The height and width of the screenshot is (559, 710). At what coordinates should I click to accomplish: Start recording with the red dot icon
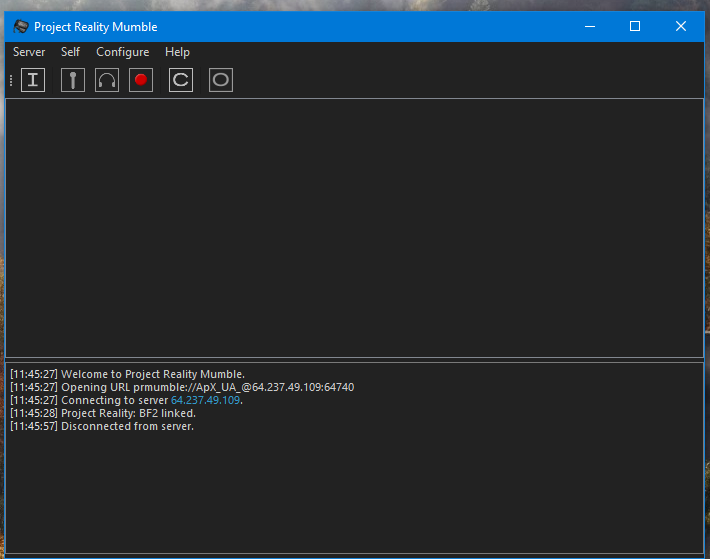click(141, 80)
